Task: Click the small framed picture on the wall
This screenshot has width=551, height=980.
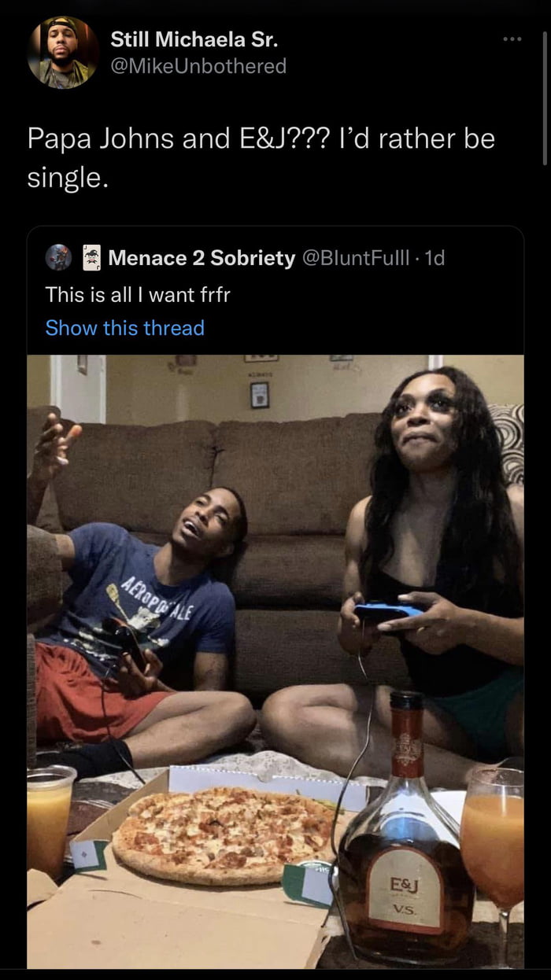Action: [x=260, y=394]
